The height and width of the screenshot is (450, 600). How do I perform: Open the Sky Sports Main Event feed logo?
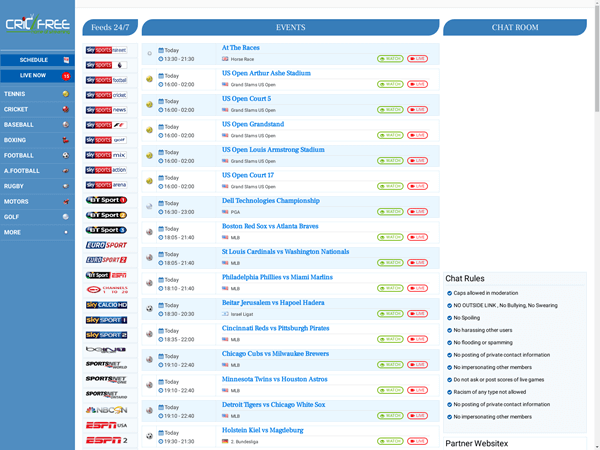tap(106, 50)
